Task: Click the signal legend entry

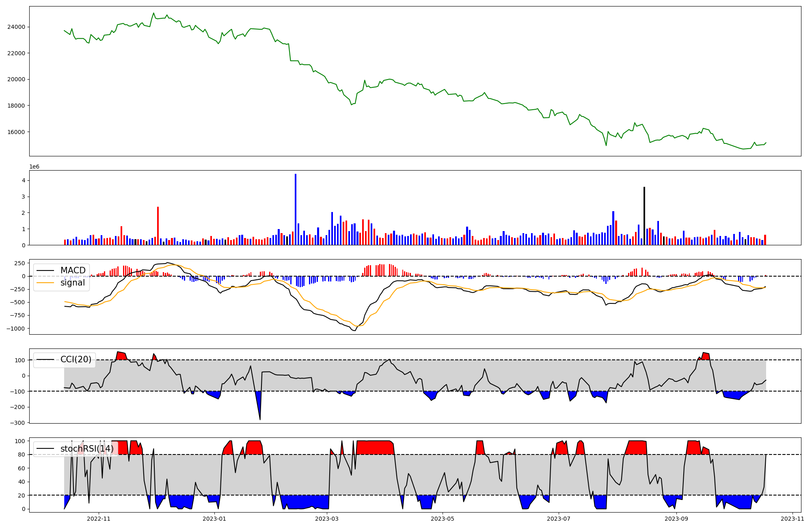Action: point(73,283)
